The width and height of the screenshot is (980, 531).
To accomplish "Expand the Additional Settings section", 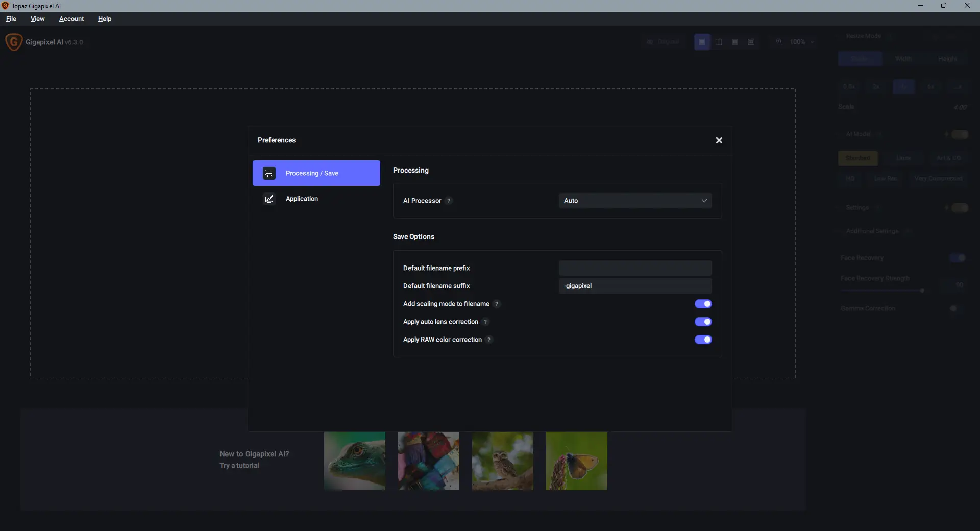I will tap(872, 231).
